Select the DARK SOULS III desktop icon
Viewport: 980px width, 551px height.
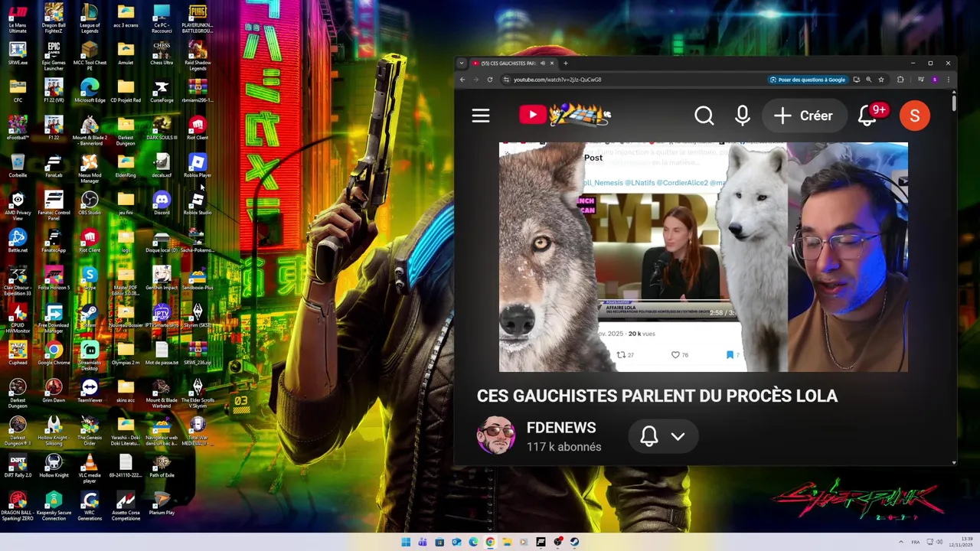click(162, 129)
